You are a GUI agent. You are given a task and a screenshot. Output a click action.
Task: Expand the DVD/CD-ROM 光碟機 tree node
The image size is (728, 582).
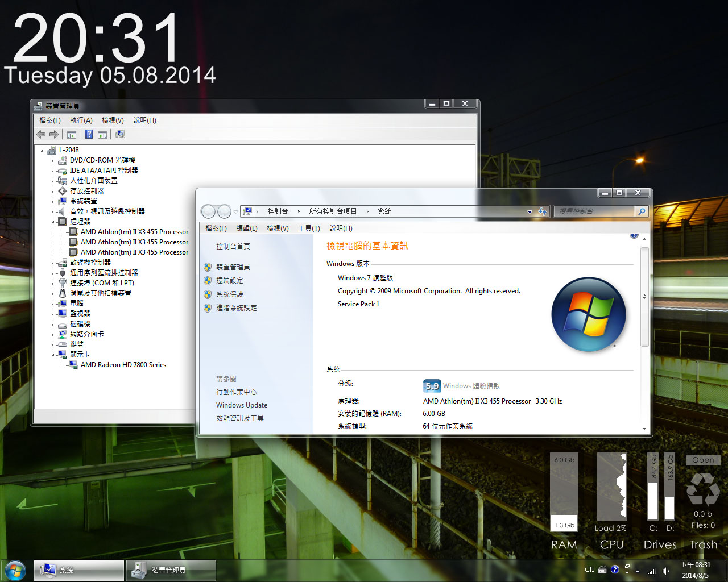pos(53,161)
